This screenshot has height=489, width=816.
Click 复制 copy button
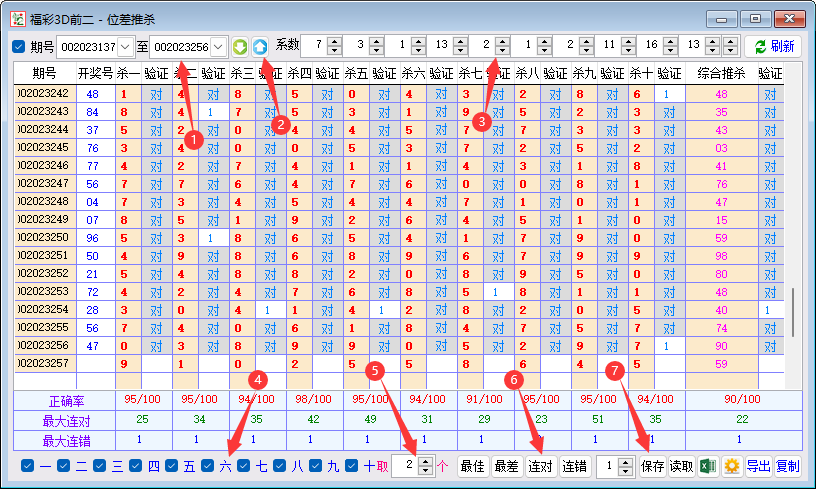(788, 466)
